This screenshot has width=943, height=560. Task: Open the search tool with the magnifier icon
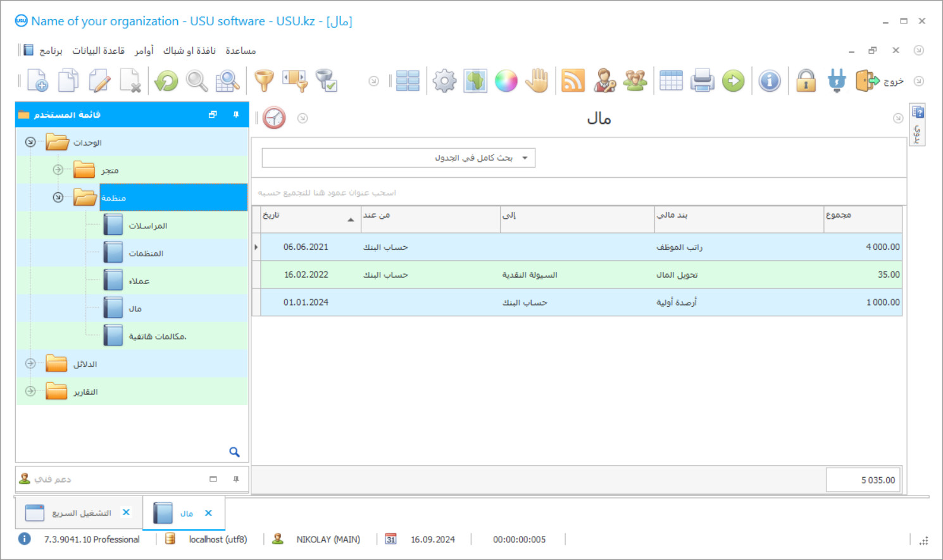(x=196, y=80)
